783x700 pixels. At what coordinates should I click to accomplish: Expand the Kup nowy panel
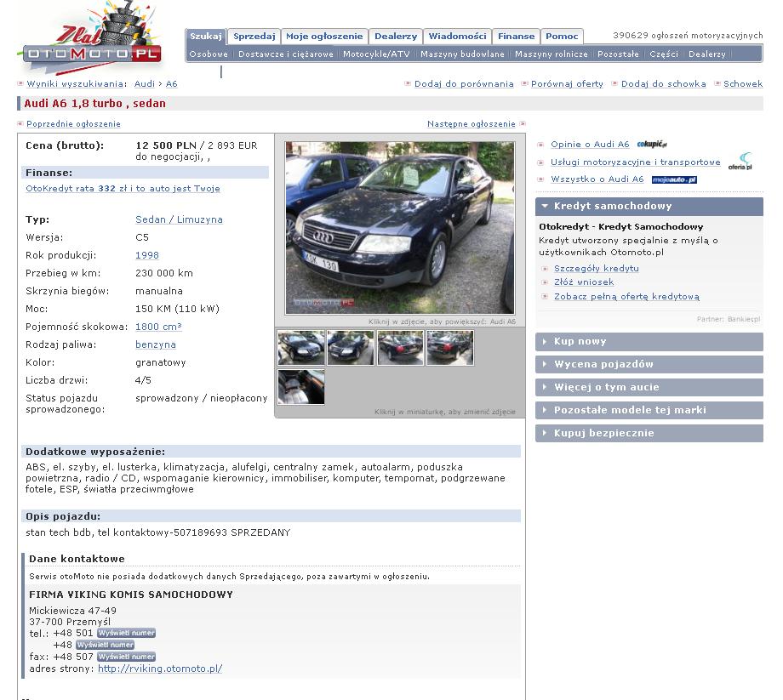(649, 342)
